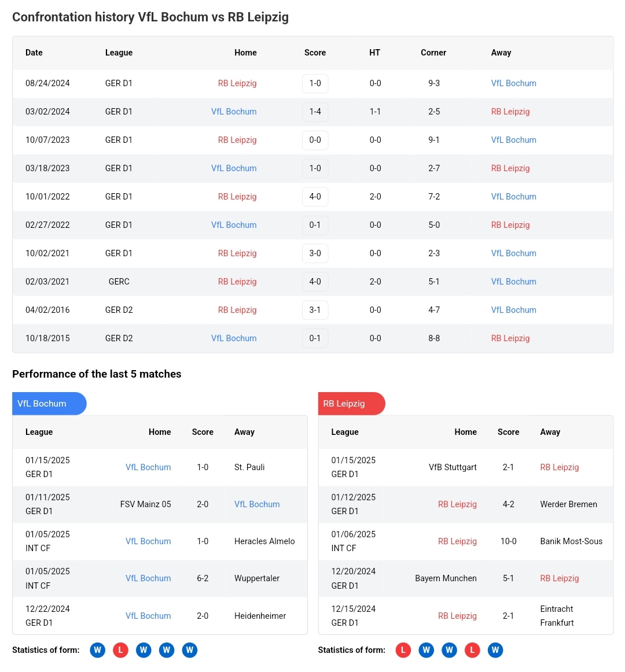The image size is (625, 672).
Task: Click the second L badge in RB Leipzig's form
Action: coord(472,650)
